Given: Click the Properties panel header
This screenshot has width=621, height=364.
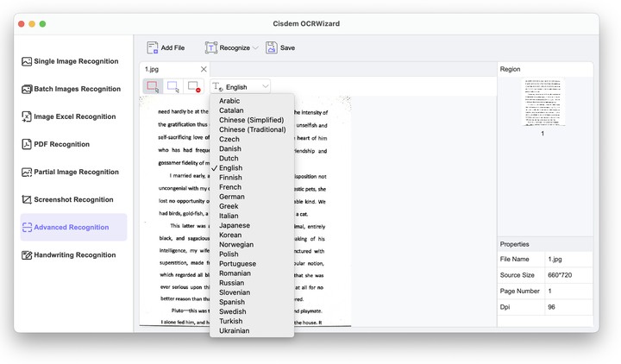Looking at the screenshot, I should (545, 244).
